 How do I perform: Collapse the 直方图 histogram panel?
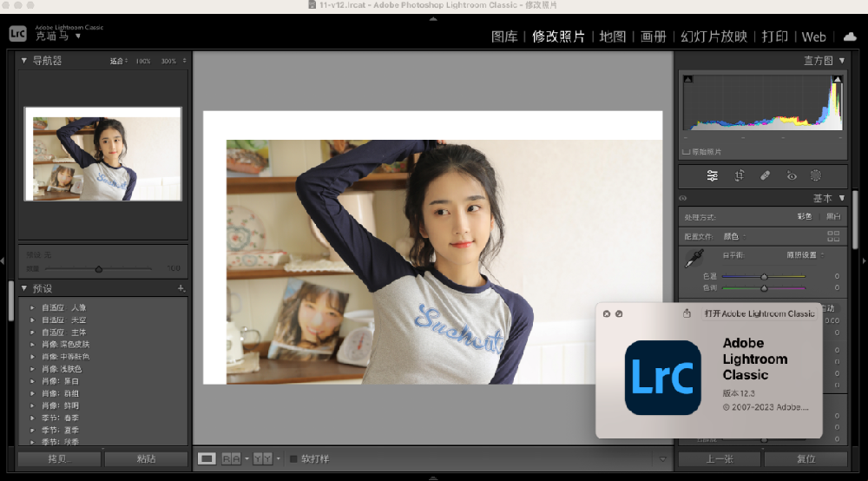click(x=842, y=61)
